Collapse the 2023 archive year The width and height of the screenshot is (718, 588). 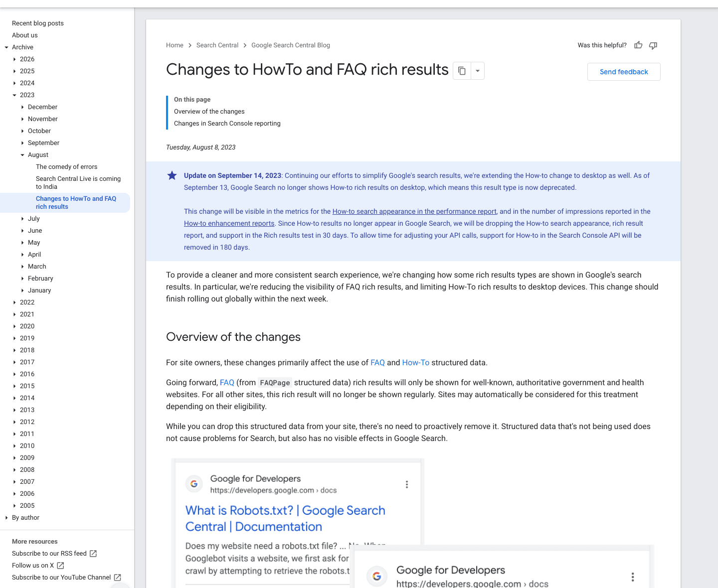14,95
